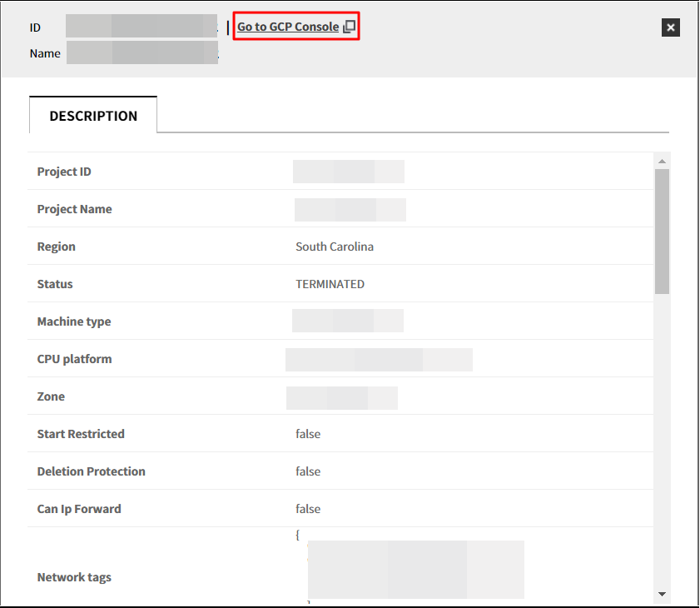
Task: Click the scrollbar up arrow
Action: [x=662, y=161]
